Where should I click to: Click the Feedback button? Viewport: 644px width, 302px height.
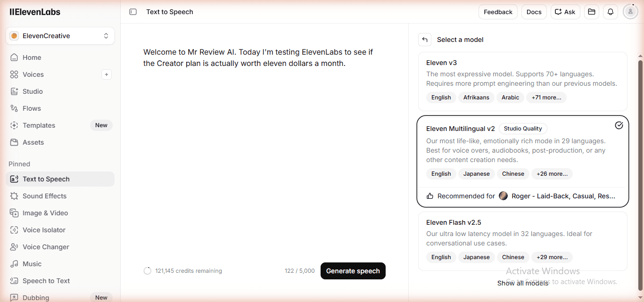tap(498, 12)
